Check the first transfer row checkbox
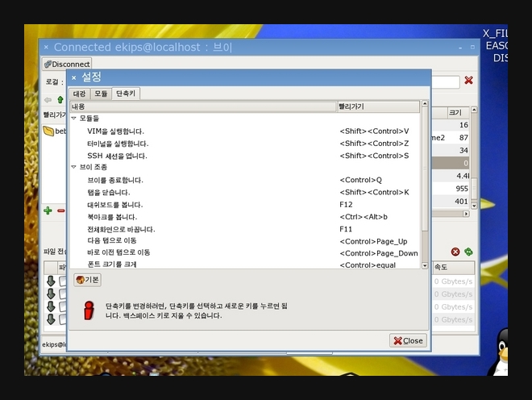Image resolution: width=532 pixels, height=400 pixels. 63,281
